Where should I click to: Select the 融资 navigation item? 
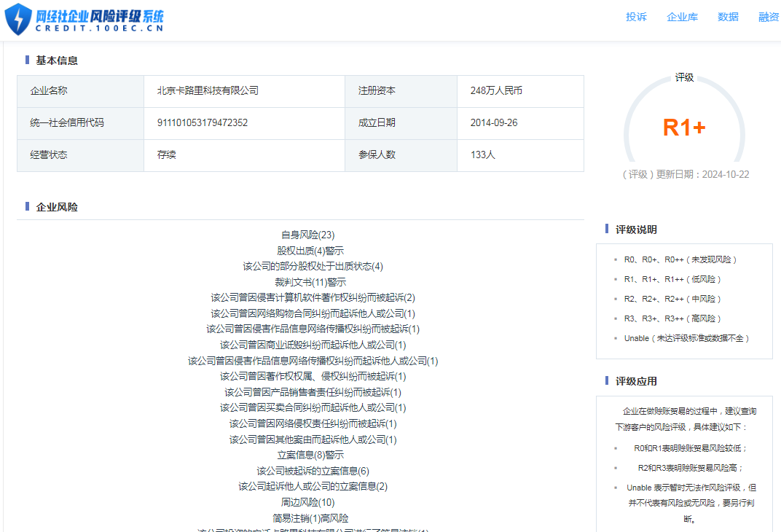tap(768, 17)
